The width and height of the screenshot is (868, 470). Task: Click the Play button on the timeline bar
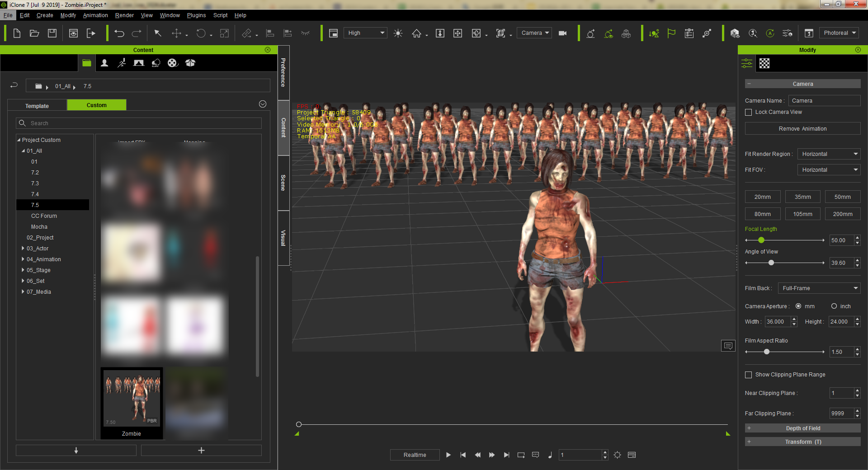448,455
